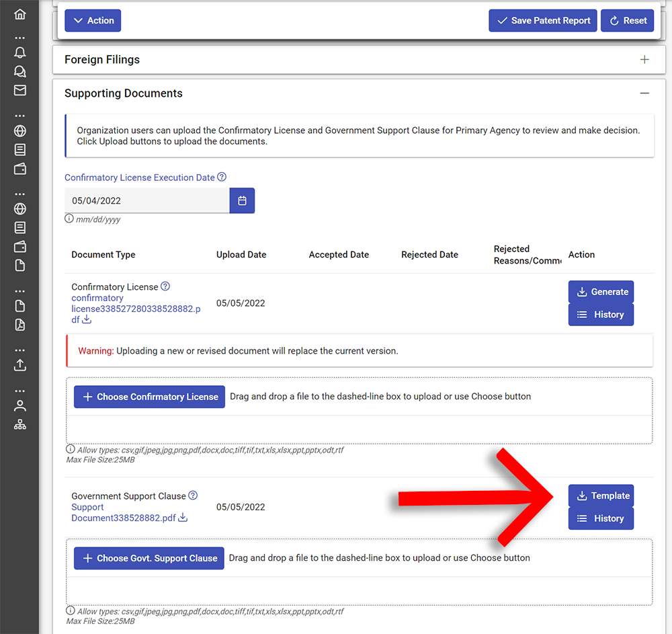Open notifications via the bell icon
Screen dimensions: 672x634
[20, 52]
